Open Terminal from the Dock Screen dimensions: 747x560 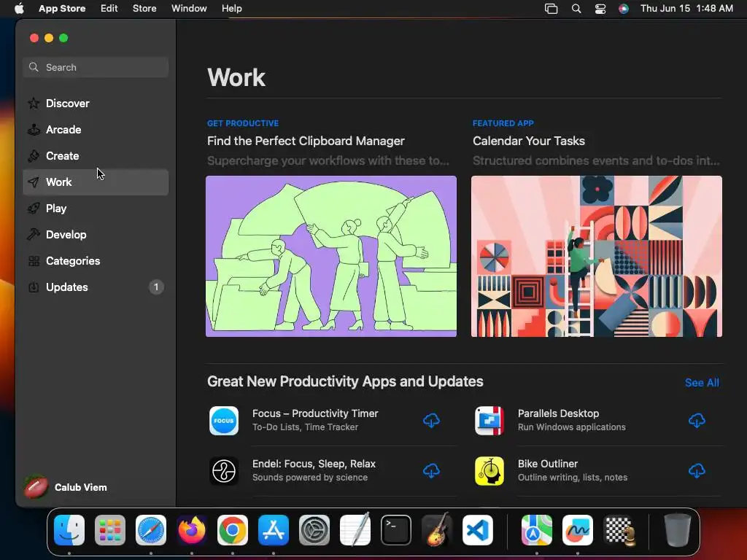click(x=396, y=530)
